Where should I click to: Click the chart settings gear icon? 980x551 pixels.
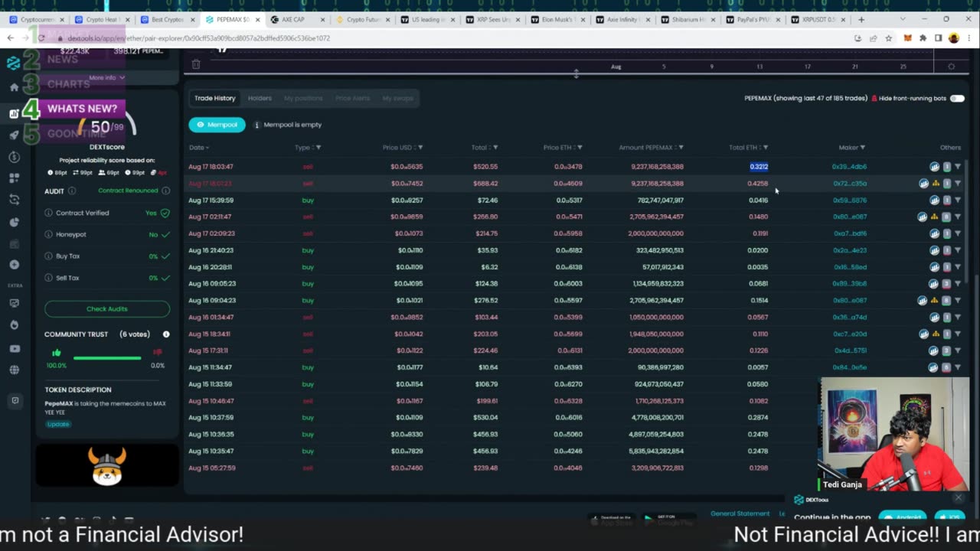[951, 67]
